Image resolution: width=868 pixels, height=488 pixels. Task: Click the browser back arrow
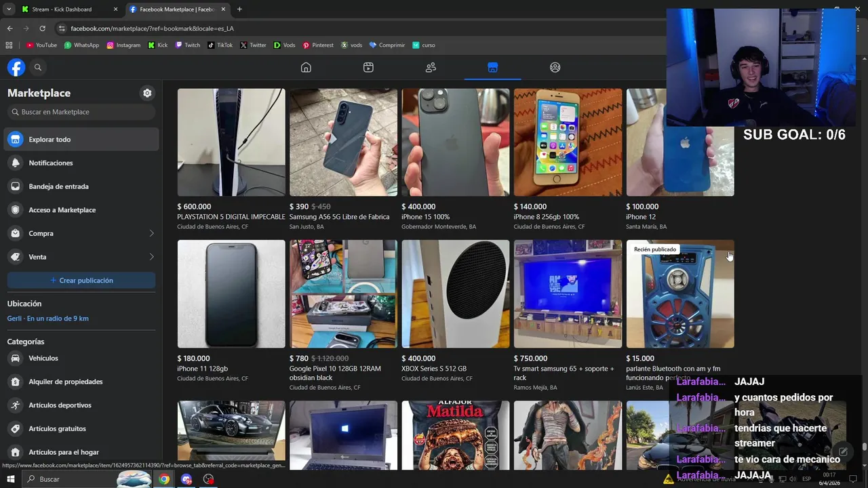click(x=9, y=28)
